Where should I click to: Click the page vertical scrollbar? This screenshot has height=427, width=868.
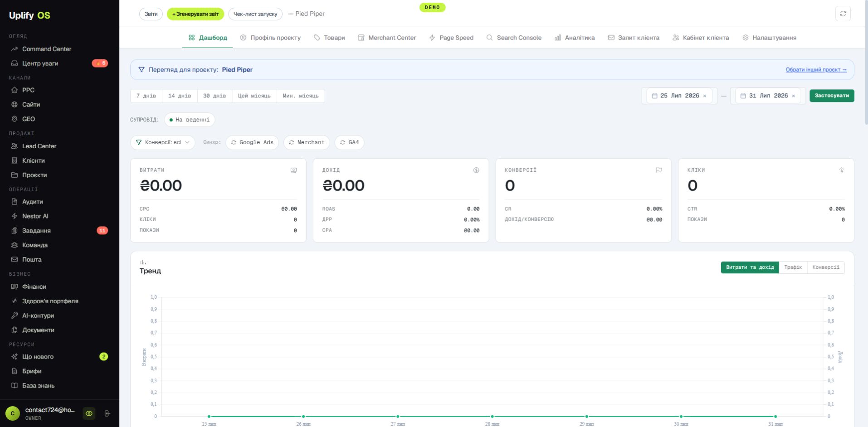click(866, 63)
